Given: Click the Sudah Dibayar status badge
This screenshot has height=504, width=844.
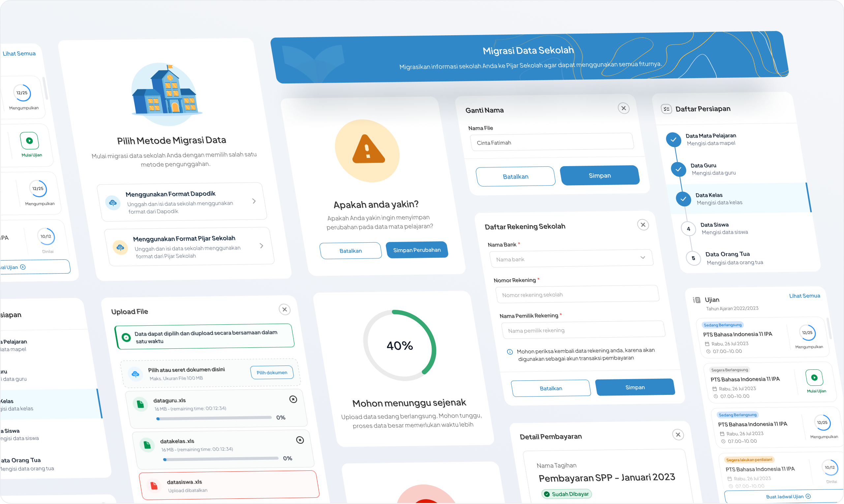Looking at the screenshot, I should pos(566,494).
